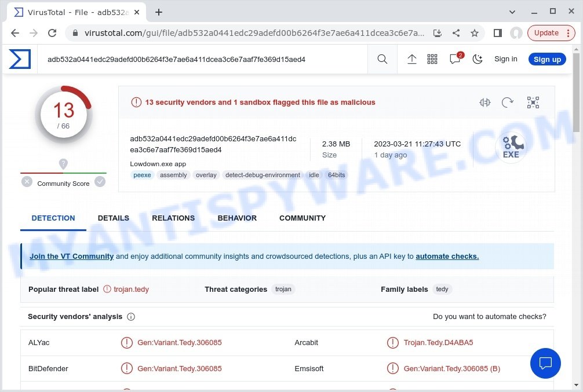Click the trojan.tedy popular threat label
This screenshot has height=392, width=583.
131,290
